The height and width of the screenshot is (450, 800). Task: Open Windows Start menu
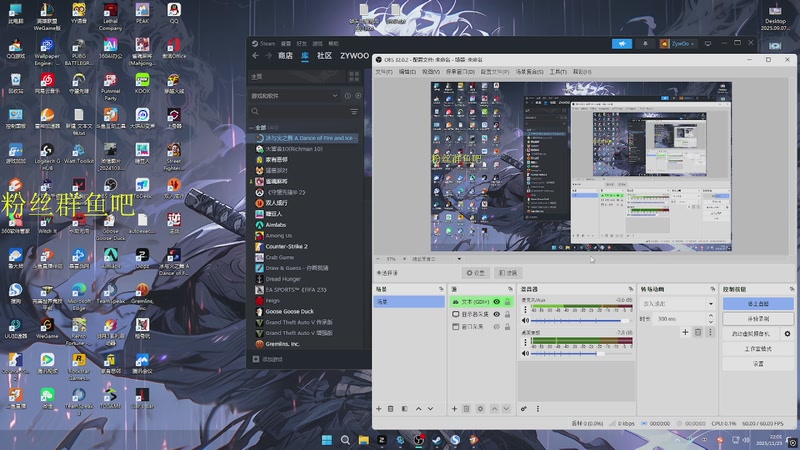point(327,440)
